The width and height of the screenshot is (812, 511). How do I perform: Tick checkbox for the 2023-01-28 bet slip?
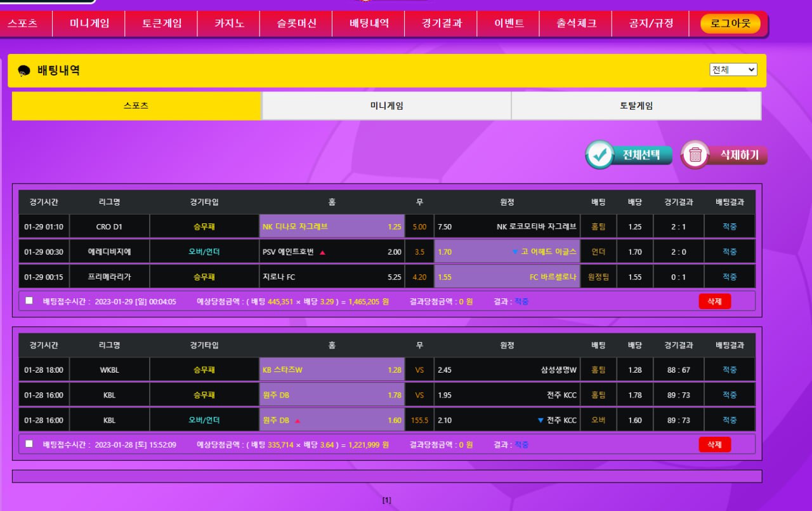(x=29, y=444)
